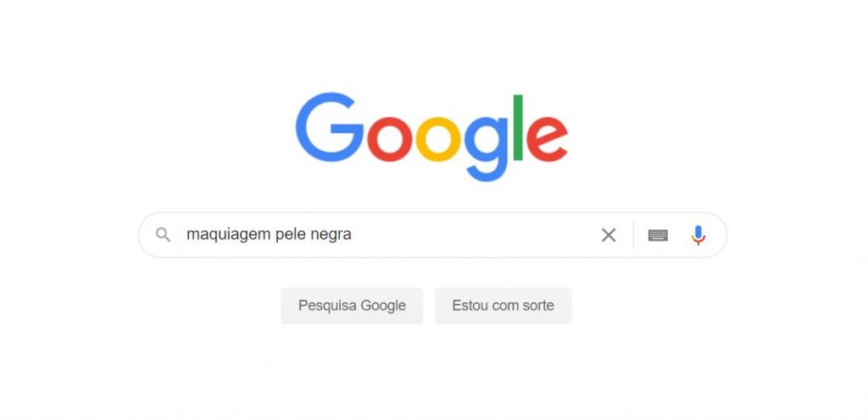The width and height of the screenshot is (868, 420).
Task: Click the Pesquisa Google button
Action: tap(352, 306)
